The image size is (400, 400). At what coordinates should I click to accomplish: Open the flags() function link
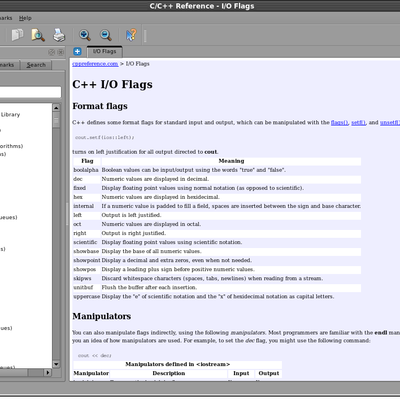pyautogui.click(x=340, y=122)
